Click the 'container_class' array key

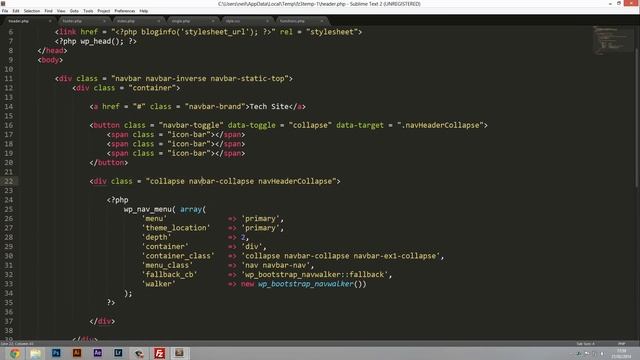tap(178, 256)
